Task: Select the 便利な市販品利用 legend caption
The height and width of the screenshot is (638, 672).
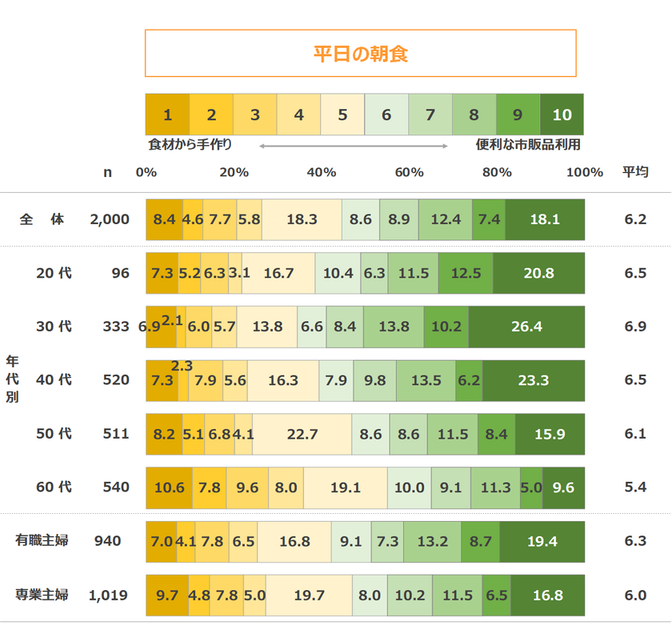Action: pyautogui.click(x=528, y=145)
